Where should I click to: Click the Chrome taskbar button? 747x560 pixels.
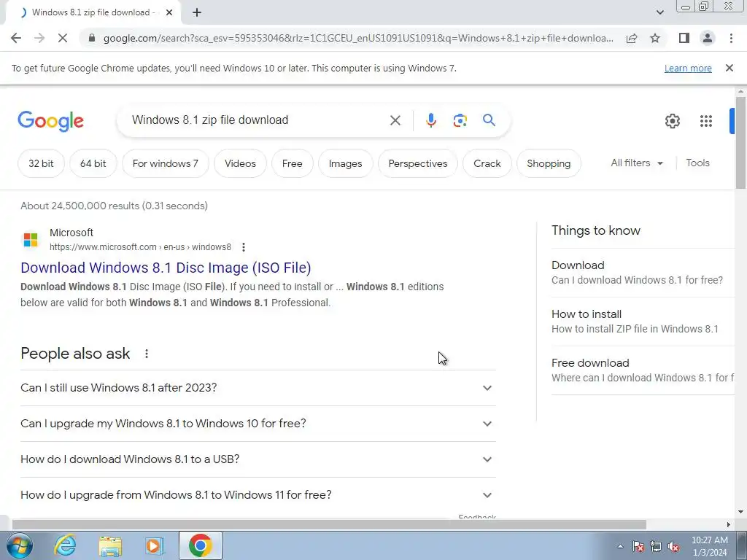click(200, 545)
